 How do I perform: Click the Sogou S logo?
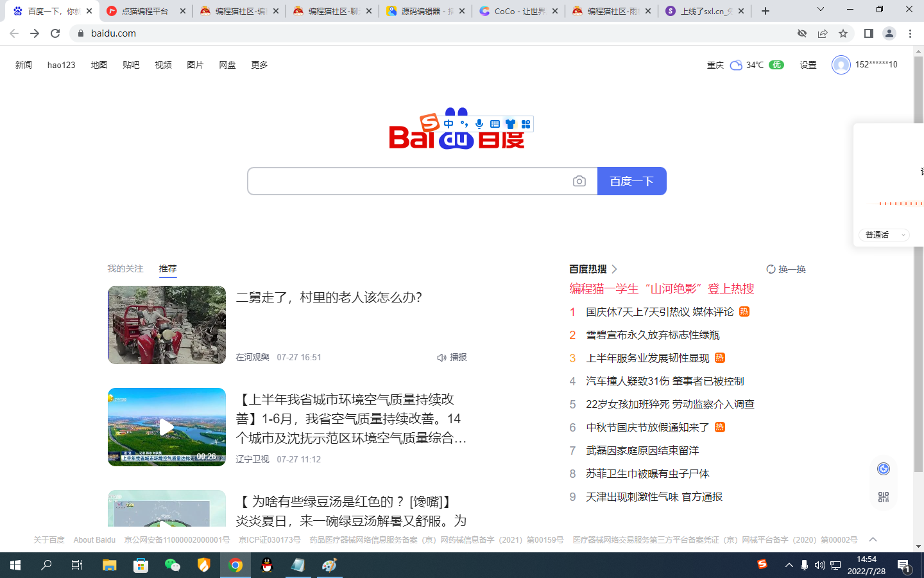point(430,122)
